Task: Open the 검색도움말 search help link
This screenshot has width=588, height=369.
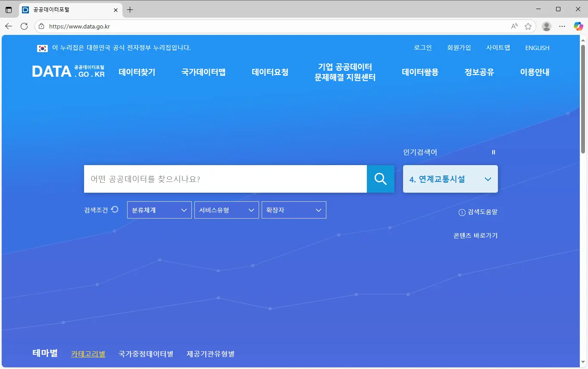Action: pos(478,212)
